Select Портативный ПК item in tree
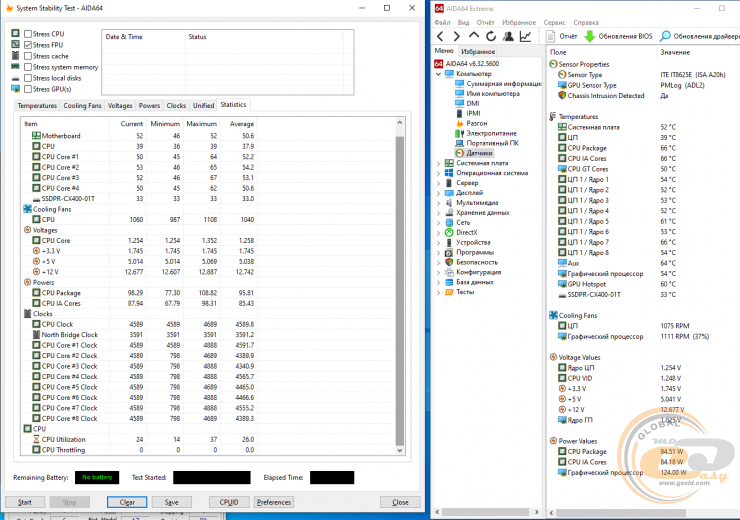This screenshot has height=520, width=740. pyautogui.click(x=487, y=143)
